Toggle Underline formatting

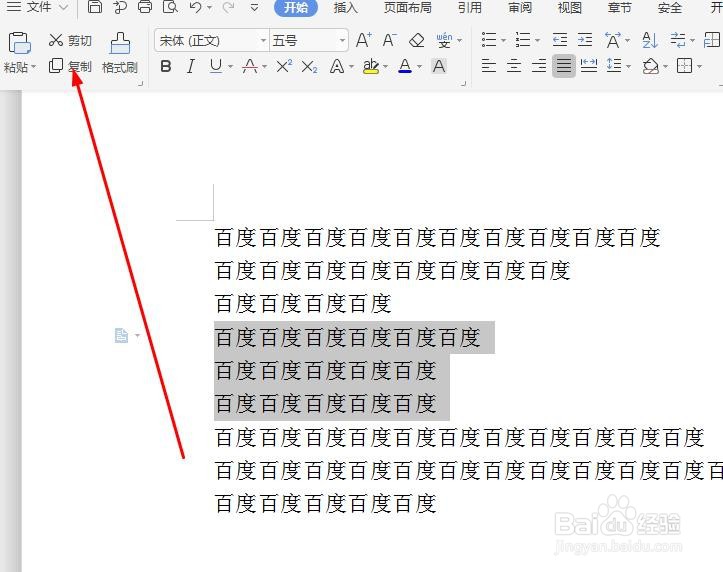click(x=216, y=67)
